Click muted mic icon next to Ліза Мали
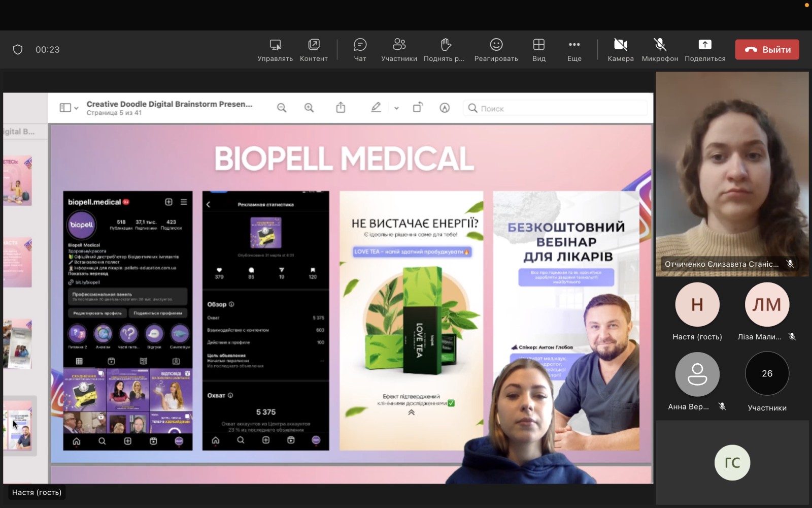 (792, 336)
